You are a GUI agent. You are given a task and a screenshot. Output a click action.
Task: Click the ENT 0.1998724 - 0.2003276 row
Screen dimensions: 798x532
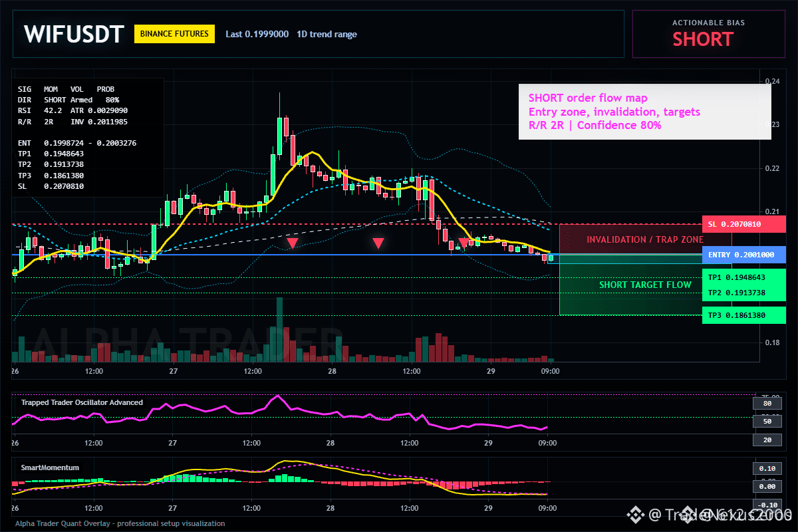(x=77, y=143)
